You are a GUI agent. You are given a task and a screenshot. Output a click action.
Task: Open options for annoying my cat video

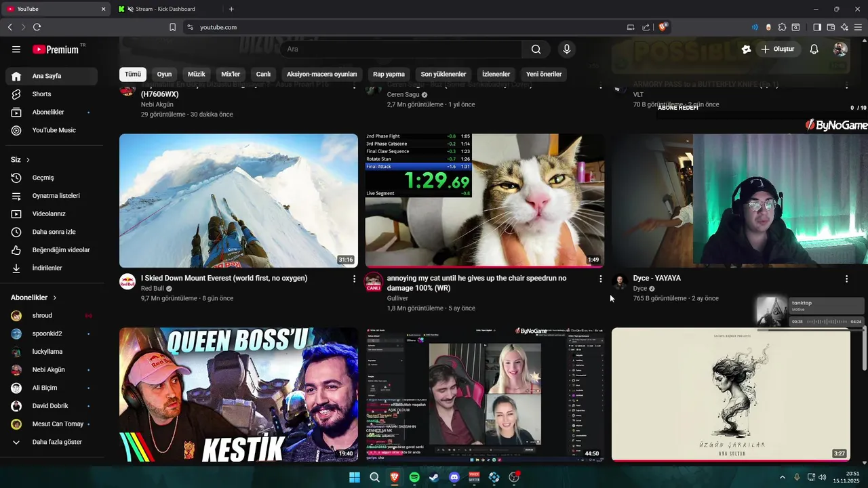[x=600, y=279]
